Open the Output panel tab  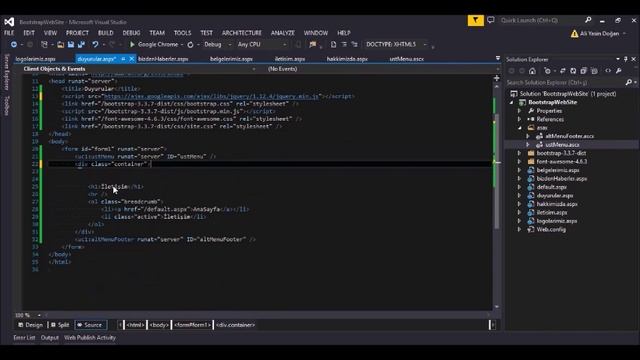[50, 338]
